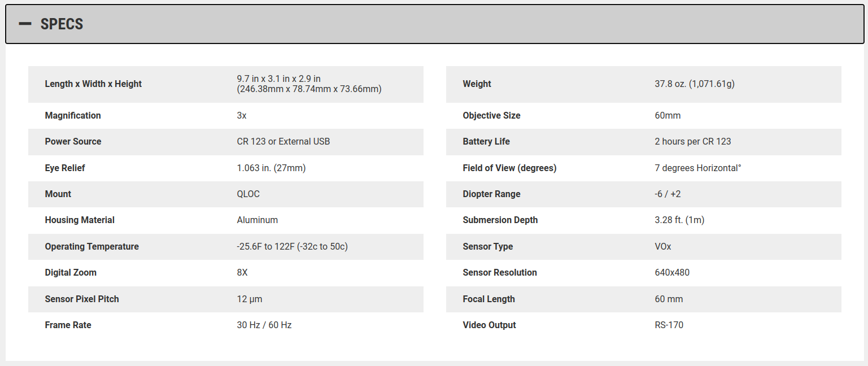
Task: Click the Field of View (degrees) label
Action: point(509,168)
